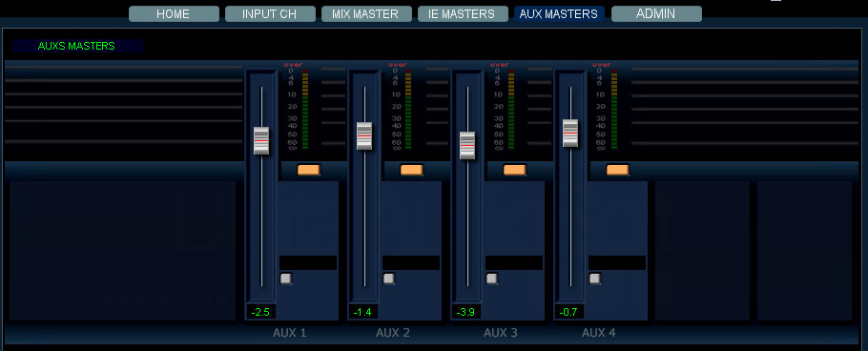Switch to the INPUT CH tab
Image resolution: width=868 pixels, height=351 pixels.
270,14
